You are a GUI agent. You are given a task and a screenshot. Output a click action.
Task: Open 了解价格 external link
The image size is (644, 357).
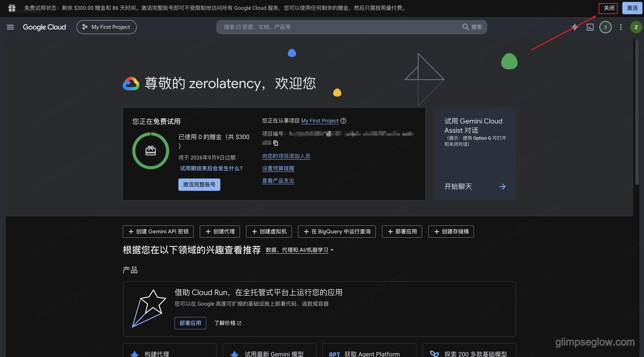tap(227, 323)
